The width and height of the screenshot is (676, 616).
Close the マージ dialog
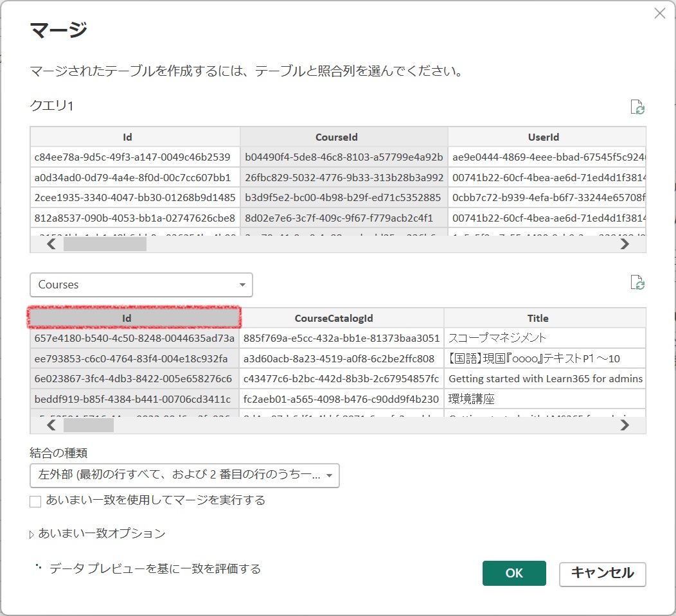pos(660,13)
